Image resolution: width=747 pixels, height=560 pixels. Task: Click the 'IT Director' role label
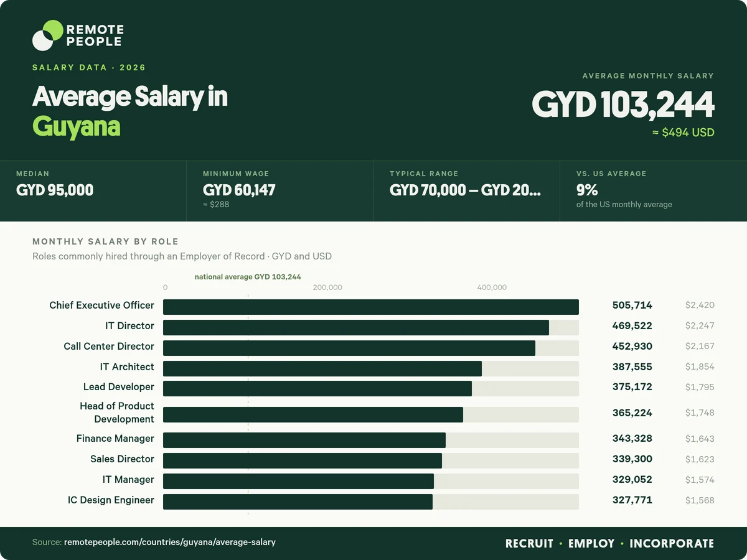129,326
